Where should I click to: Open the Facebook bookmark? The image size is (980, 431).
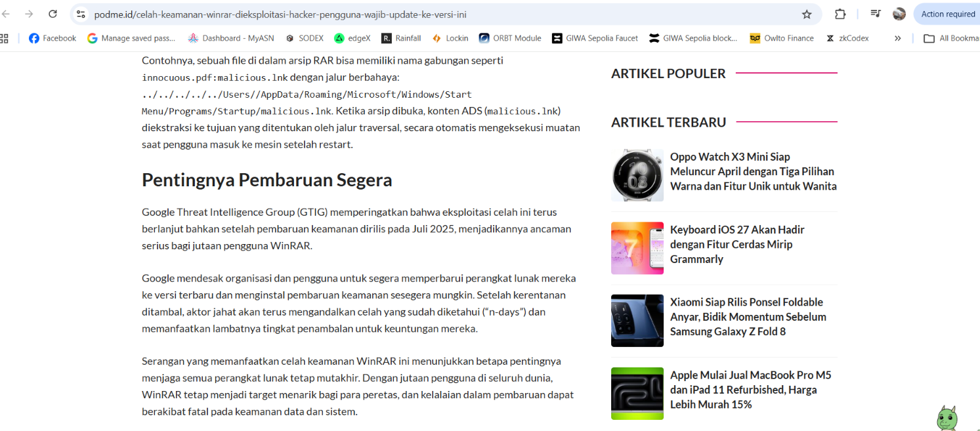tap(53, 38)
